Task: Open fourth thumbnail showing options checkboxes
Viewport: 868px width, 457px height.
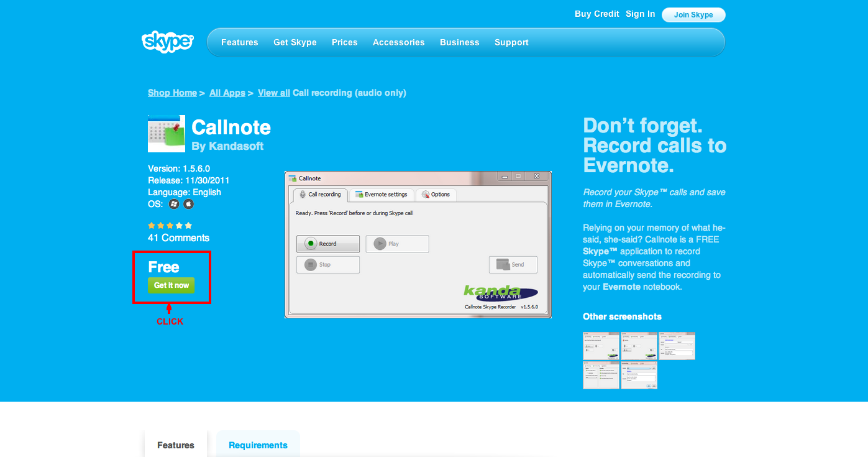Action: click(601, 376)
